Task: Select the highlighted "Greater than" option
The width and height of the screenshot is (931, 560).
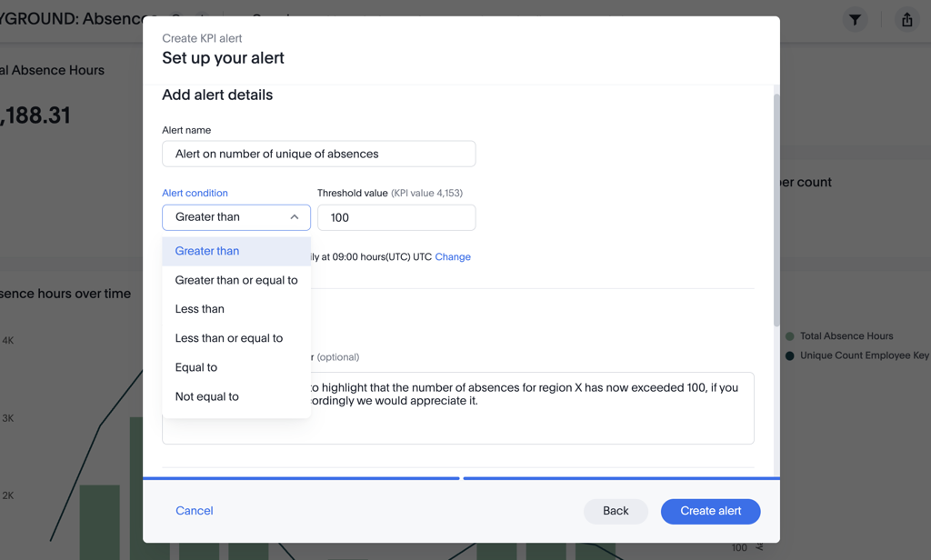Action: (x=207, y=251)
